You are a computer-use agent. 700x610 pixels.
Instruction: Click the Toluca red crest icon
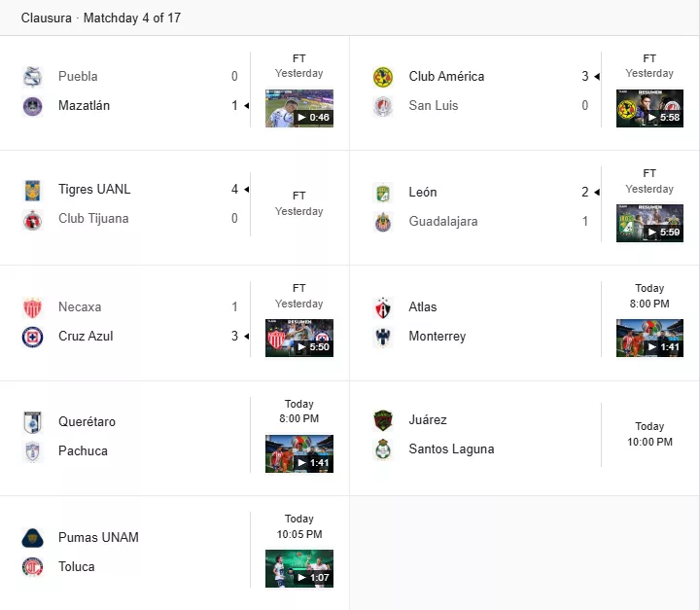[33, 566]
